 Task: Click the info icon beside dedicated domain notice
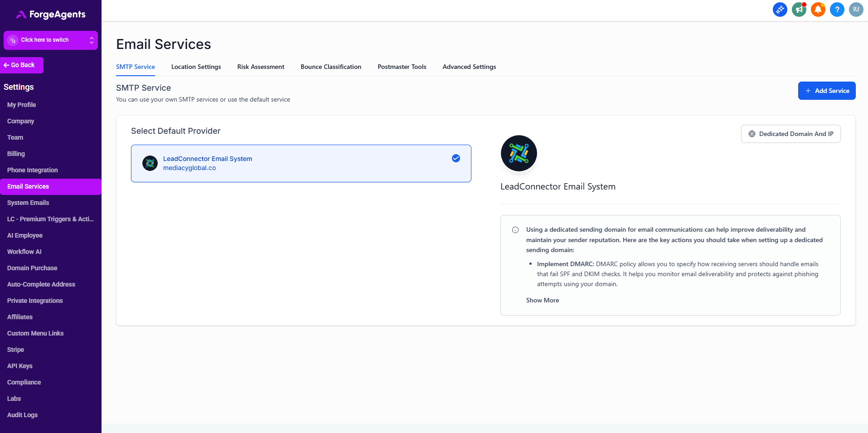515,230
